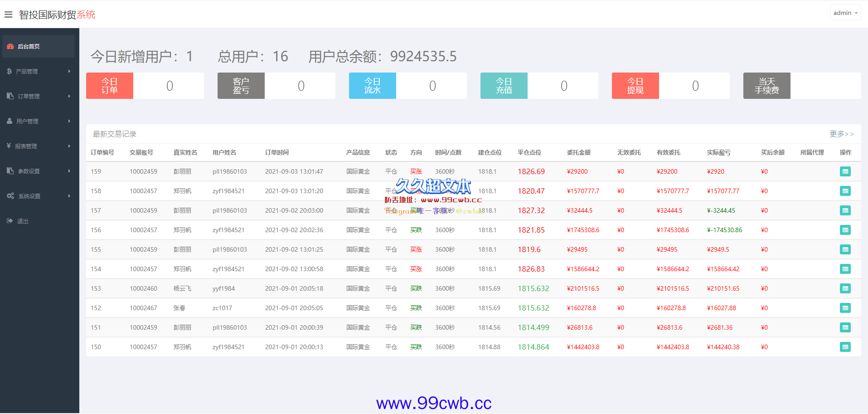Open details icon for order 150
Viewport: 868px width, 414px height.
pos(845,347)
